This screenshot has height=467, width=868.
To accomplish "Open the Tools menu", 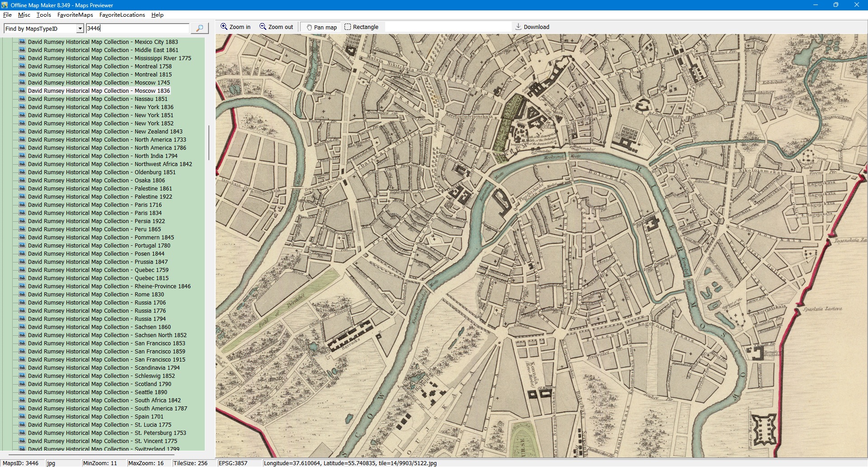I will 44,15.
